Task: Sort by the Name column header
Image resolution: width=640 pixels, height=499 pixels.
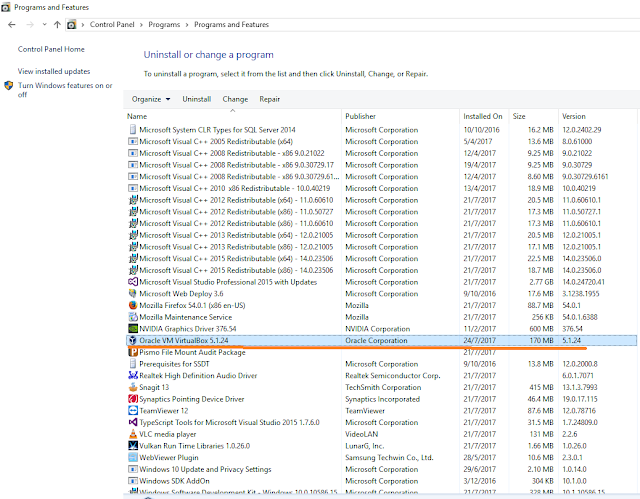Action: [x=233, y=116]
